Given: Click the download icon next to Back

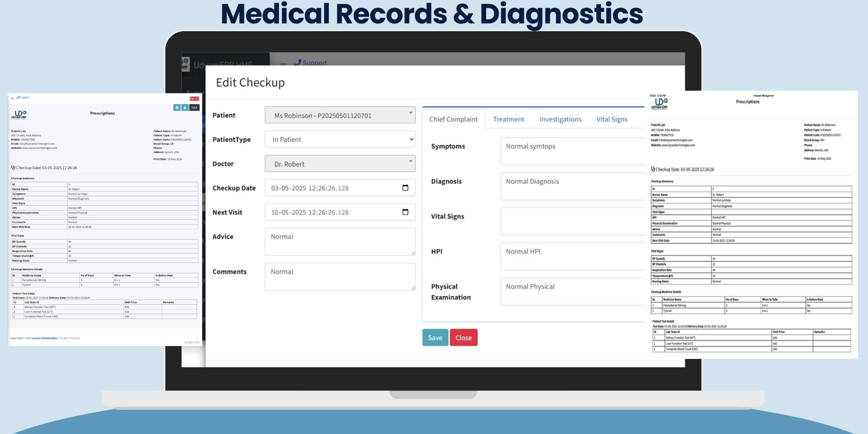Looking at the screenshot, I should (185, 107).
